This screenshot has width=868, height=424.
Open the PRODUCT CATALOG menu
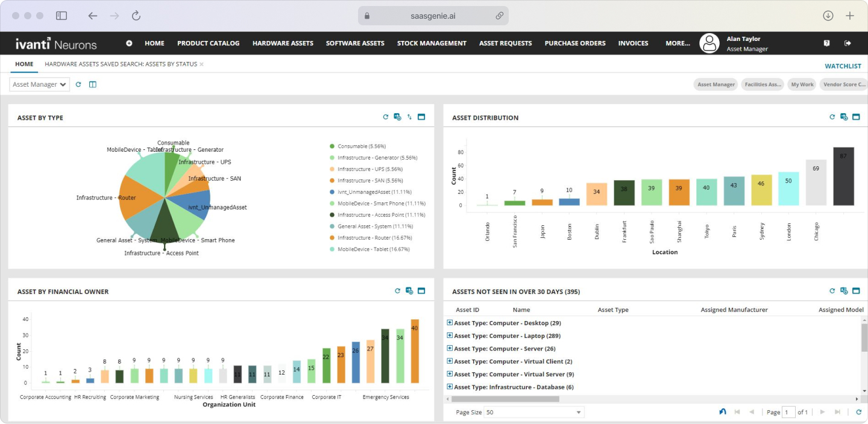point(208,43)
